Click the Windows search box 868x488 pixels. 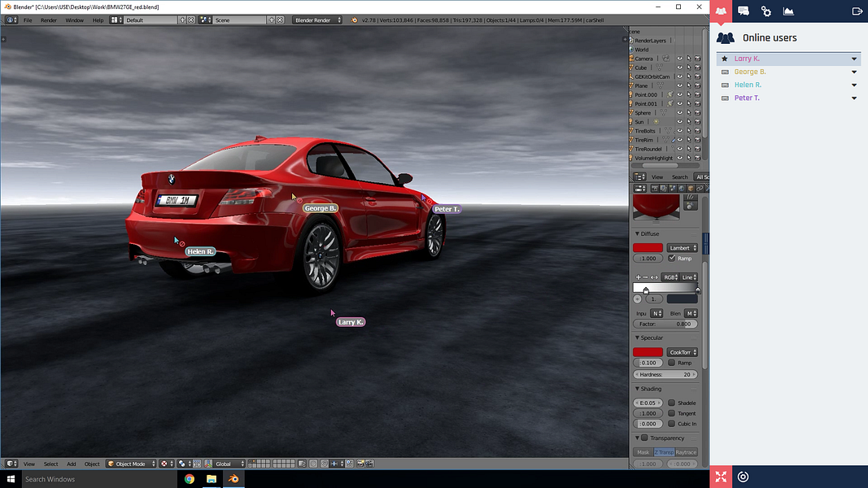[99, 479]
